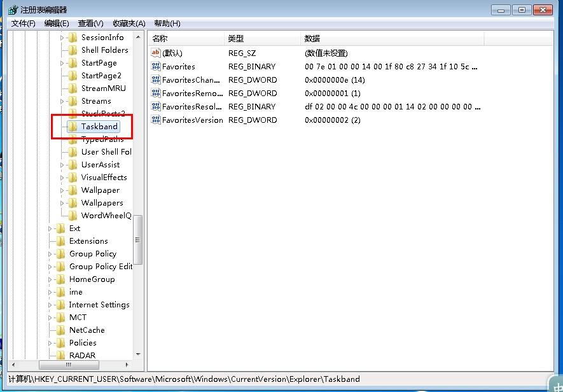Click the ab string icon beside (默认)
This screenshot has width=563, height=392.
pyautogui.click(x=156, y=53)
